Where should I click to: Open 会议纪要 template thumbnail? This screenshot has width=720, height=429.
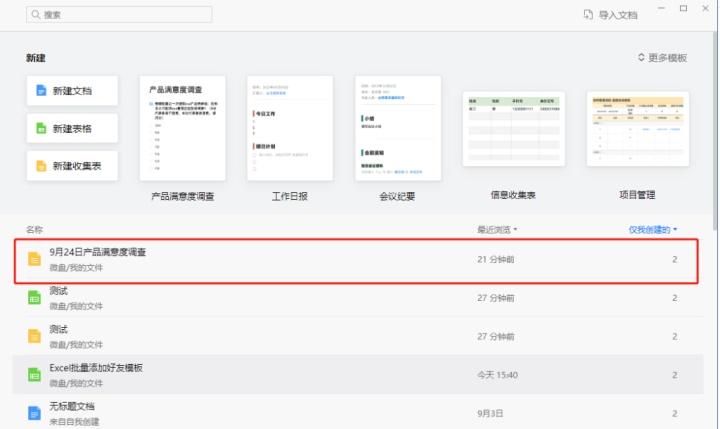click(x=398, y=128)
